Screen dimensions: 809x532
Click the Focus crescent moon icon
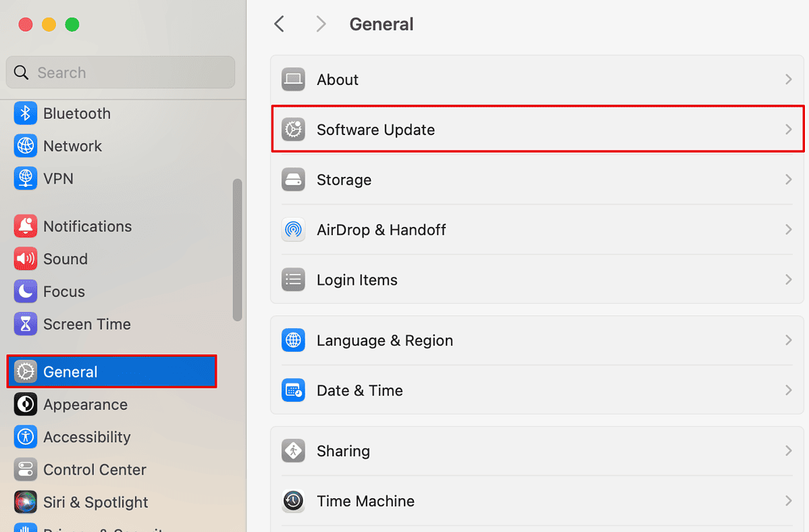[25, 291]
